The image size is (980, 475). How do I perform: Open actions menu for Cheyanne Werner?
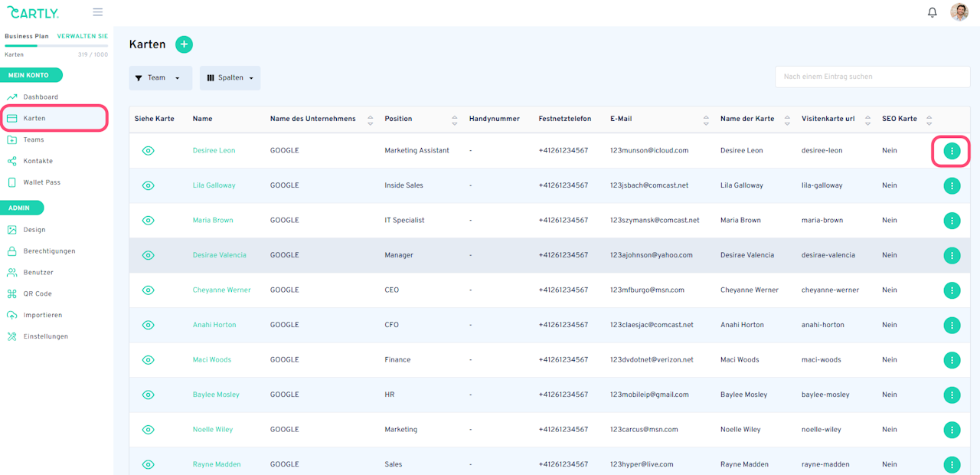(x=952, y=290)
